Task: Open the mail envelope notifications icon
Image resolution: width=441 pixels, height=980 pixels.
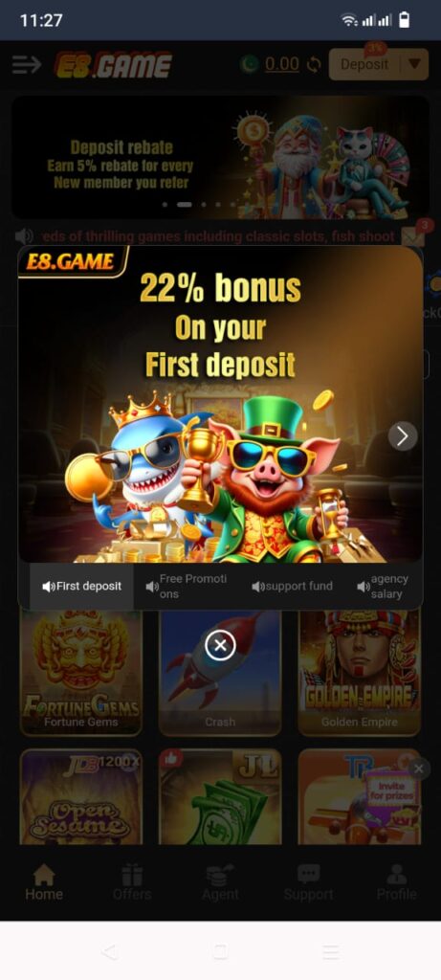Action: coord(413,236)
